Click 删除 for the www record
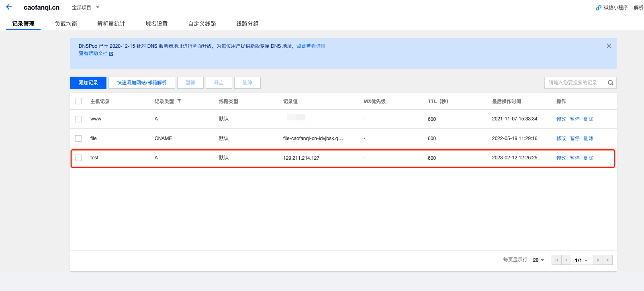The height and width of the screenshot is (291, 644). [x=589, y=119]
